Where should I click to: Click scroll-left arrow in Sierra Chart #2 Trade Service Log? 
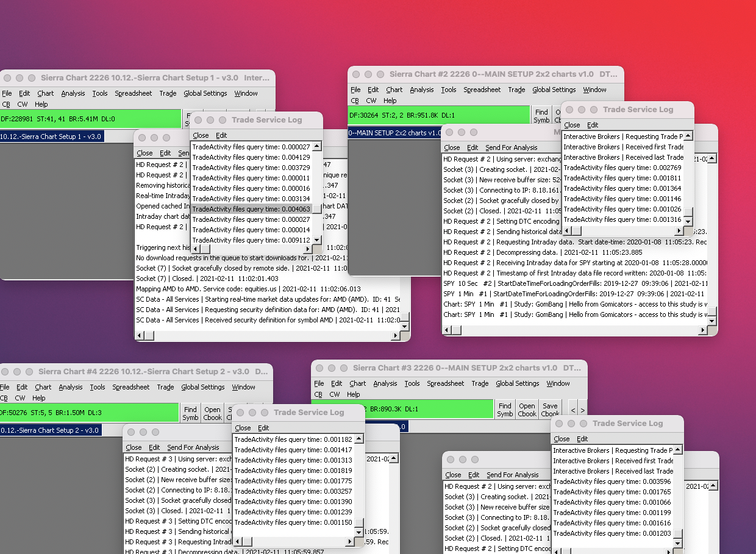(566, 231)
